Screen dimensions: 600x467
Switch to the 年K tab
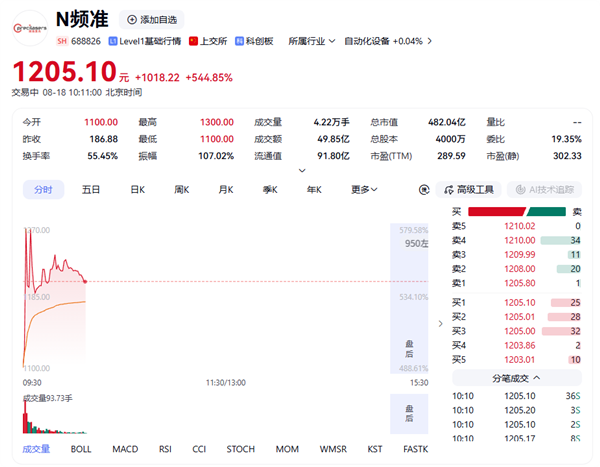pyautogui.click(x=314, y=189)
